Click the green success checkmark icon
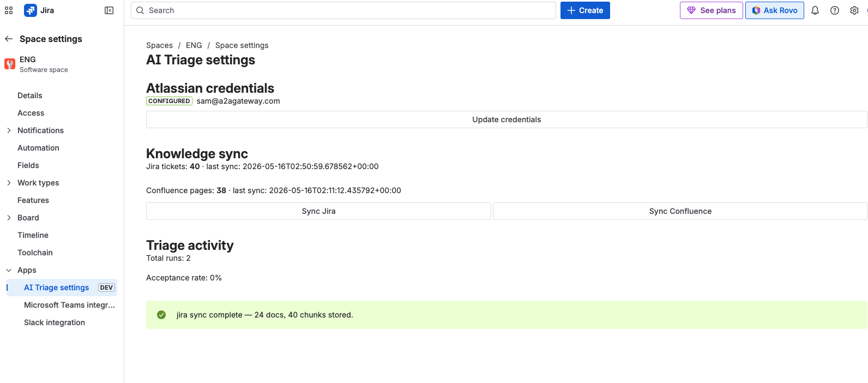The width and height of the screenshot is (868, 383). 161,315
